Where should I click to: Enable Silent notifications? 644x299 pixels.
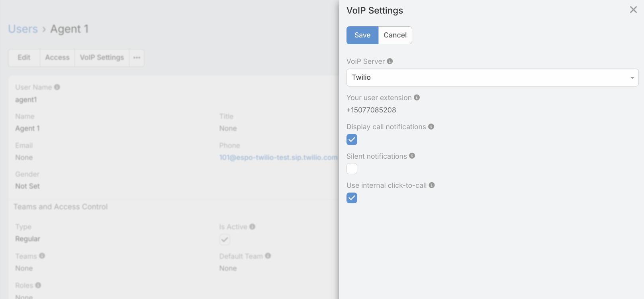coord(352,169)
